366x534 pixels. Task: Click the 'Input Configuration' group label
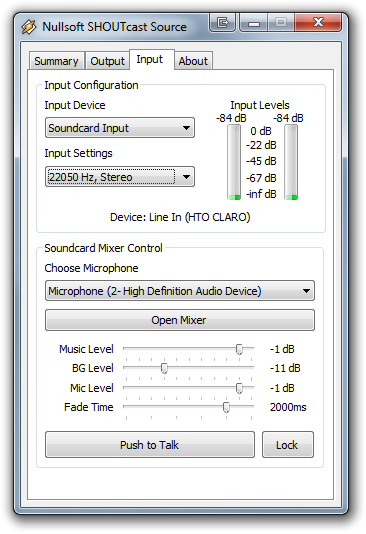(x=91, y=85)
